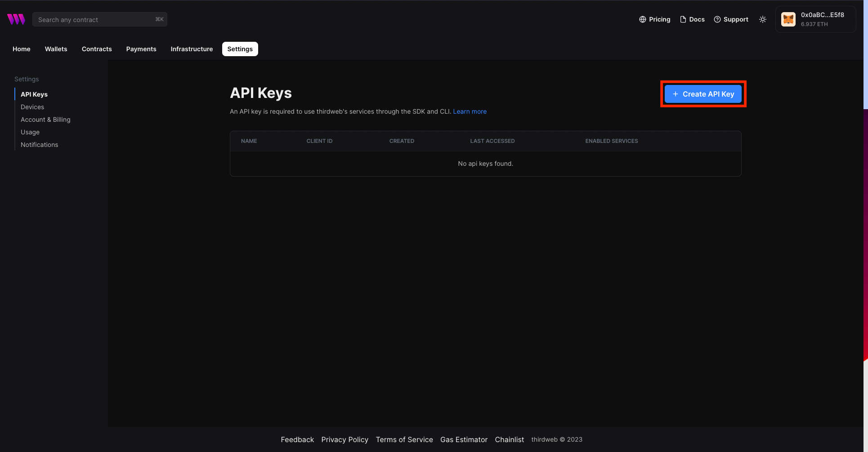Click the thirdweb logo icon
Viewport: 868px width, 452px height.
(x=16, y=19)
